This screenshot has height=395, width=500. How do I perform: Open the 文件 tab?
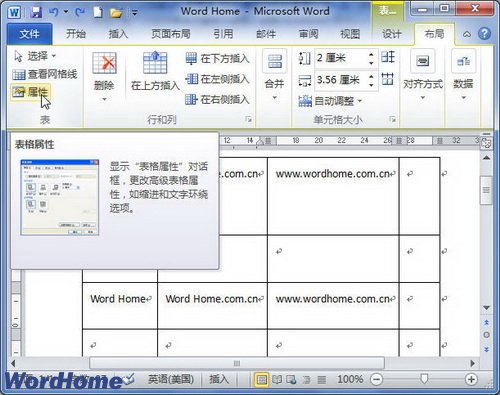tap(29, 34)
